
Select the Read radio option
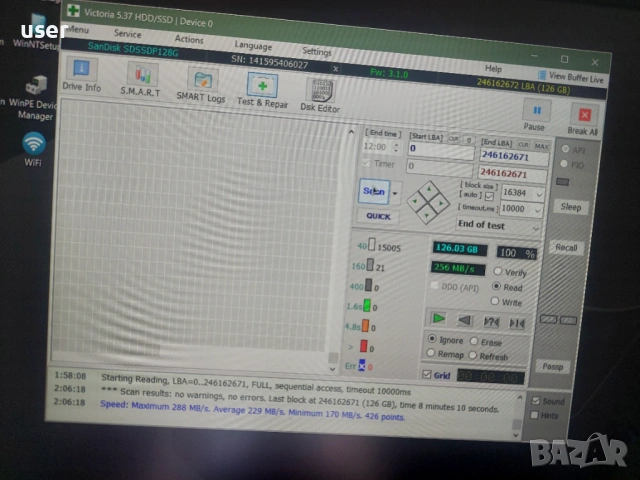496,286
